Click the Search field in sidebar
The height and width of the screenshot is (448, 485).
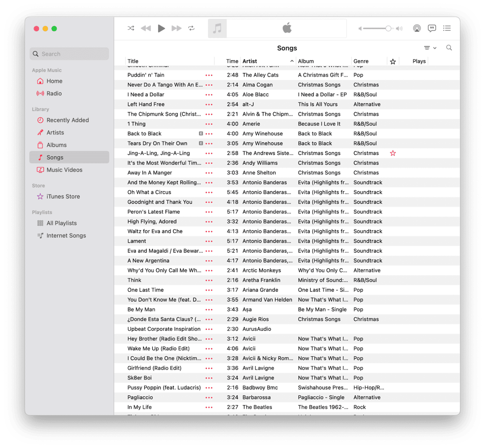coord(69,53)
